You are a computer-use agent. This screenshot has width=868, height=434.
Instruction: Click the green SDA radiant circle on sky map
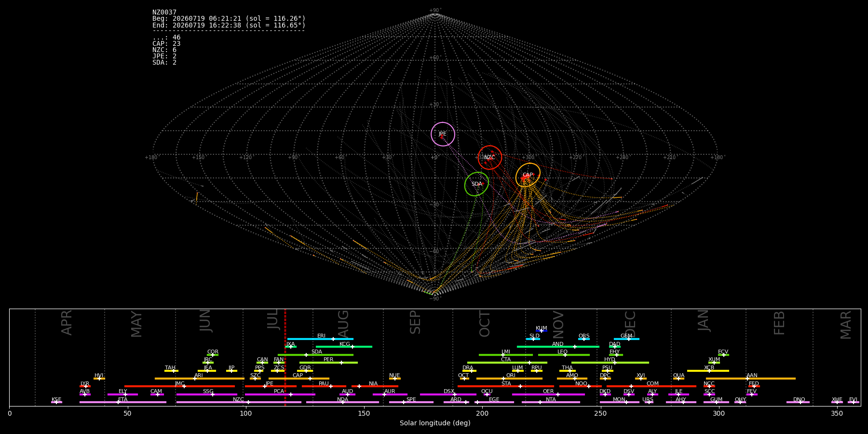[x=476, y=184]
